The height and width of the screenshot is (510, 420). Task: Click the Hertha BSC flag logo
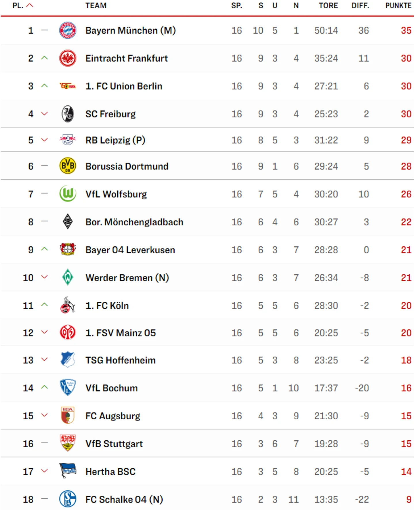click(68, 471)
